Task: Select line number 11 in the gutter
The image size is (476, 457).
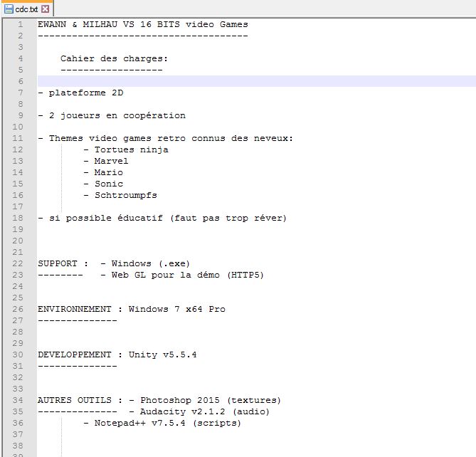Action: (x=19, y=138)
